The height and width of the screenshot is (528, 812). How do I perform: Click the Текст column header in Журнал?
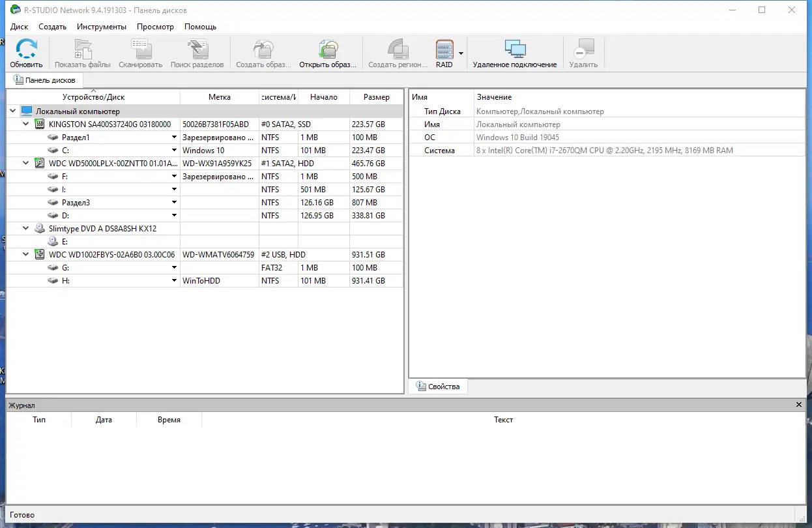[503, 419]
